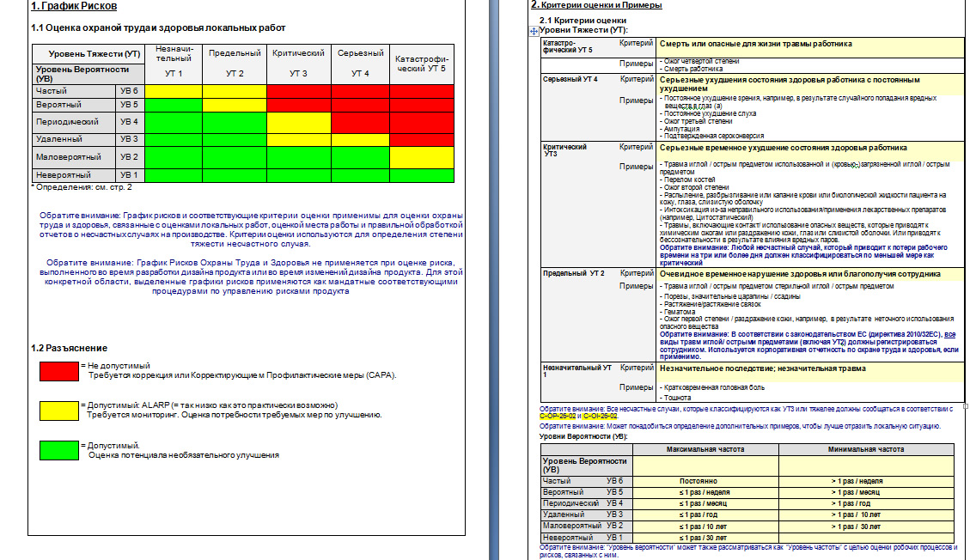The height and width of the screenshot is (560, 976).
Task: Click the resize handle at the criteria table corner
Action: 966,406
